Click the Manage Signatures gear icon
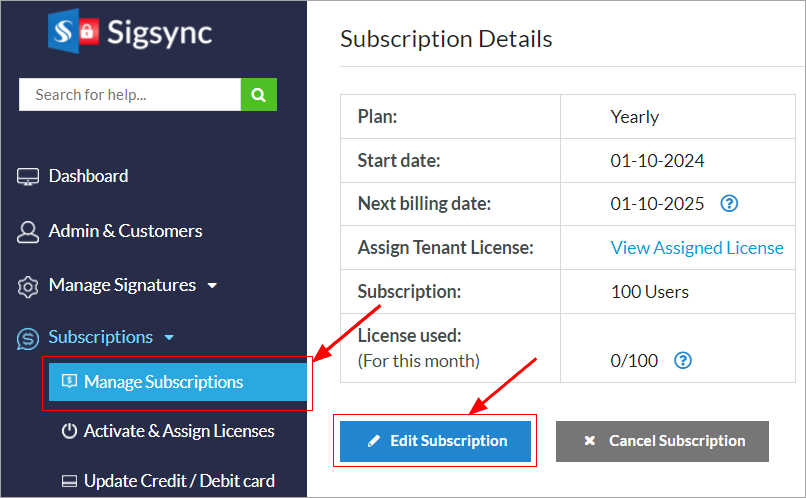The image size is (806, 498). coord(28,286)
